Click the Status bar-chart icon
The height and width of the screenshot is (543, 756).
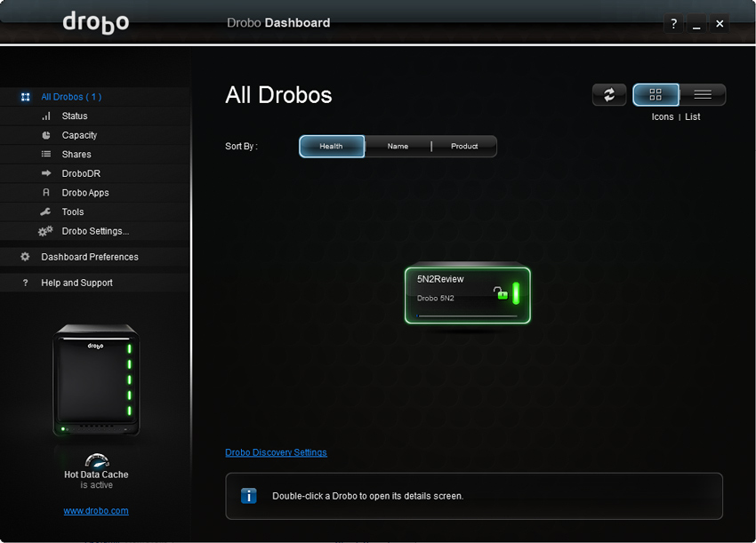click(x=46, y=116)
